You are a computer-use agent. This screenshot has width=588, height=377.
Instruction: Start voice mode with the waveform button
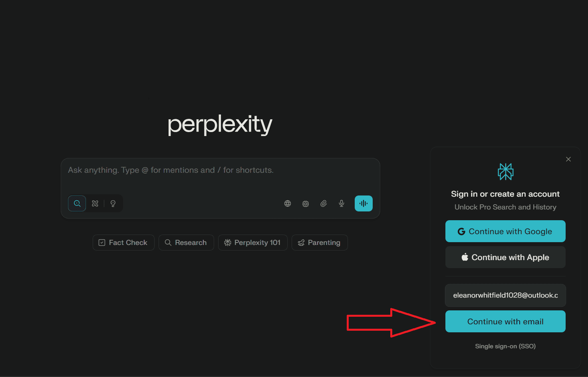click(363, 203)
